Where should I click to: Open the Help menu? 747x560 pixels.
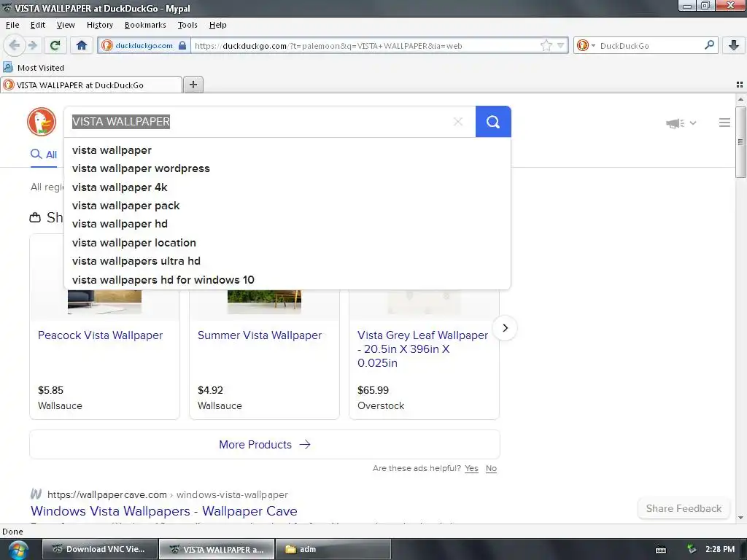click(217, 25)
